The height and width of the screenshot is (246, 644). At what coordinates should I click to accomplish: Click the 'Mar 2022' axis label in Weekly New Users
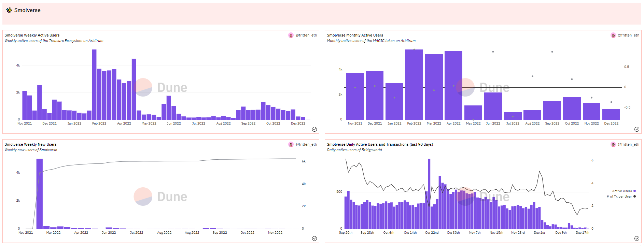(53, 233)
